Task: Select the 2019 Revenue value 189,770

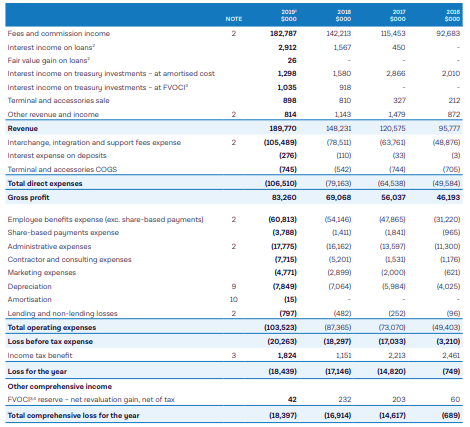Action: pyautogui.click(x=283, y=129)
